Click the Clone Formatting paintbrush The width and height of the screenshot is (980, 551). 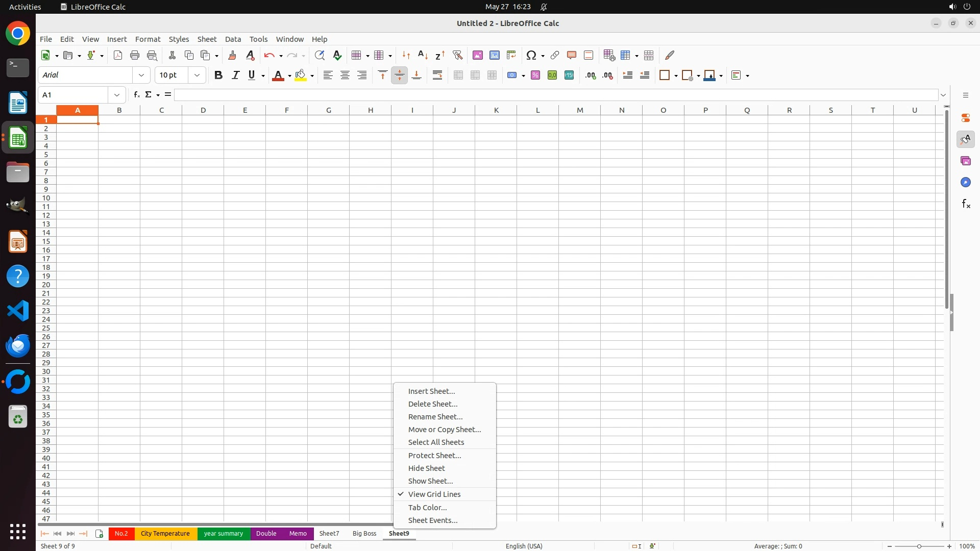point(232,55)
